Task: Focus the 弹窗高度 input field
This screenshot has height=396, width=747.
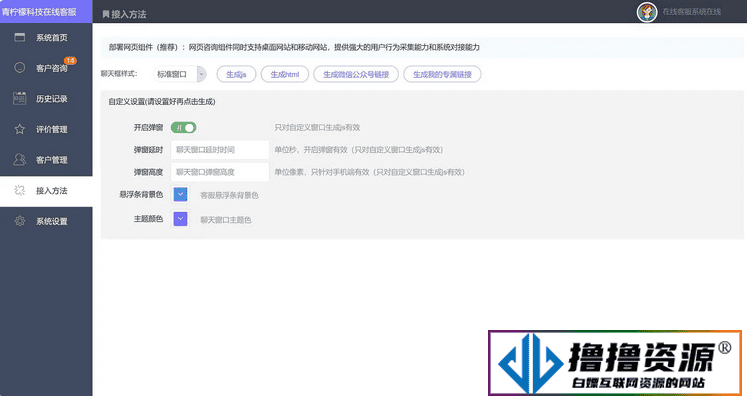Action: 220,172
